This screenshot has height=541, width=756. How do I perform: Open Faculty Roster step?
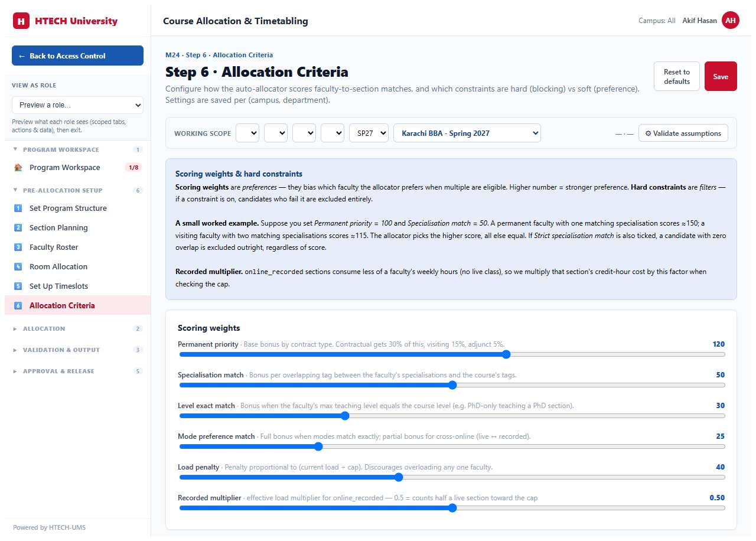tap(77, 247)
